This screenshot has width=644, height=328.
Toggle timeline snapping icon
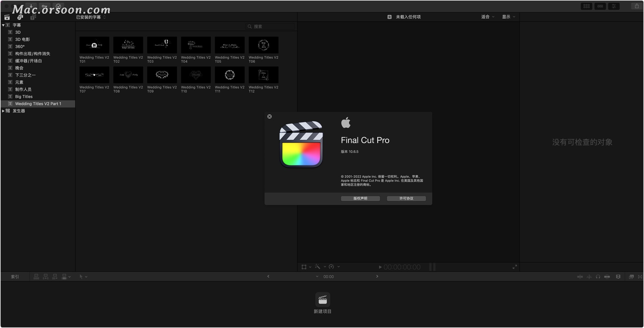pyautogui.click(x=607, y=277)
